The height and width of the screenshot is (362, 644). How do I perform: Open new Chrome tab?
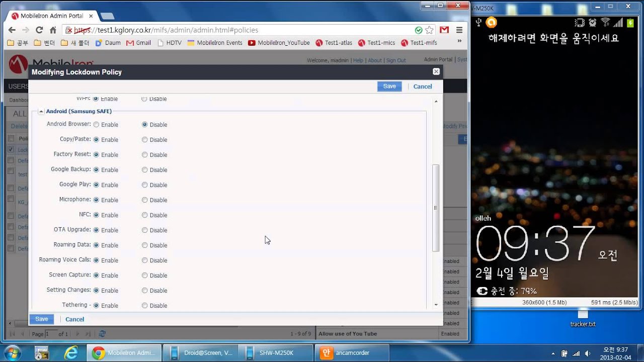(107, 16)
